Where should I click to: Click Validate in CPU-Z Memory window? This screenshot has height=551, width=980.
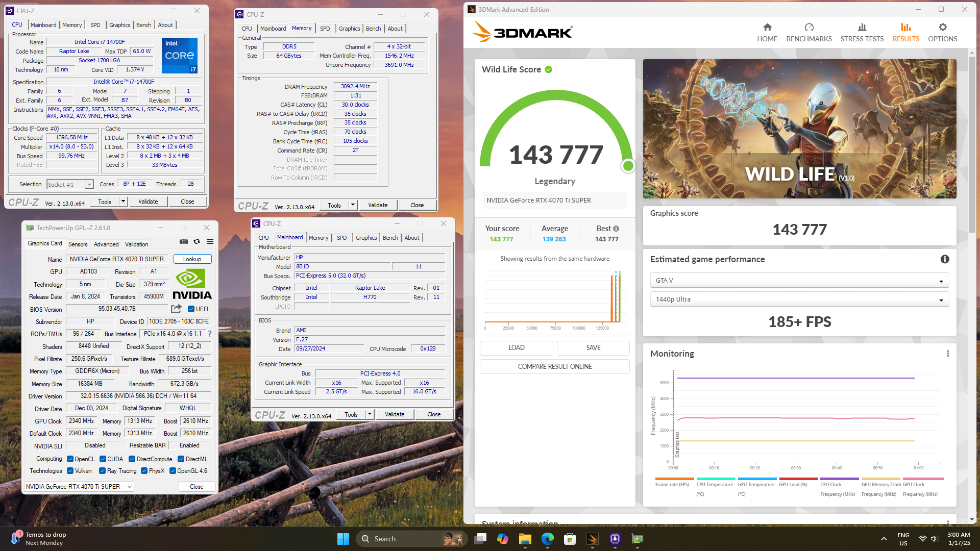(378, 205)
